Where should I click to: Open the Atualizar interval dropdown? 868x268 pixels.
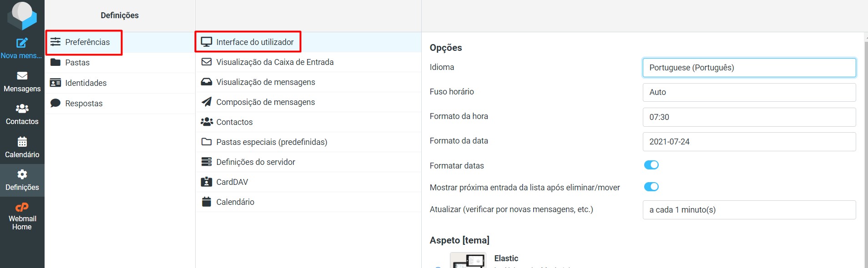click(x=749, y=210)
